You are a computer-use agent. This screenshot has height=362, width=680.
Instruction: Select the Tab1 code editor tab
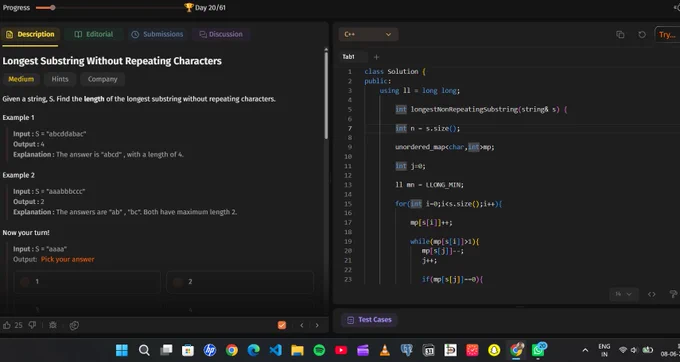point(349,57)
